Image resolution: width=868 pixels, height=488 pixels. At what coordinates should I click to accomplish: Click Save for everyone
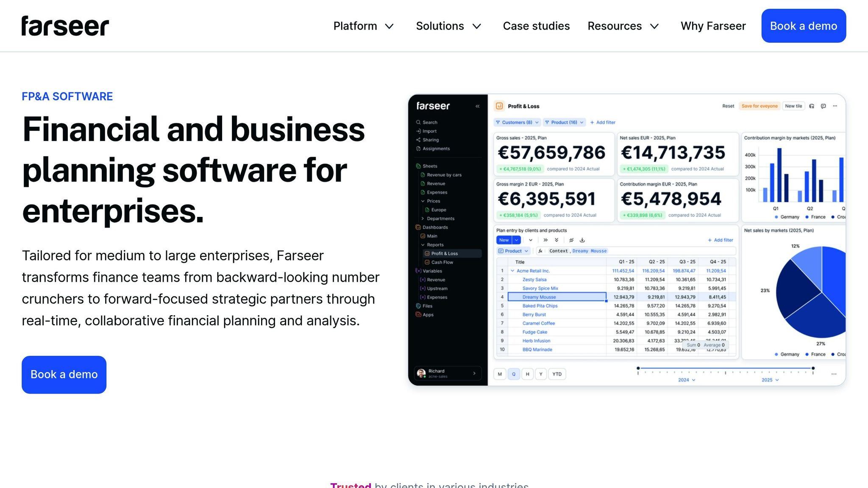point(759,106)
